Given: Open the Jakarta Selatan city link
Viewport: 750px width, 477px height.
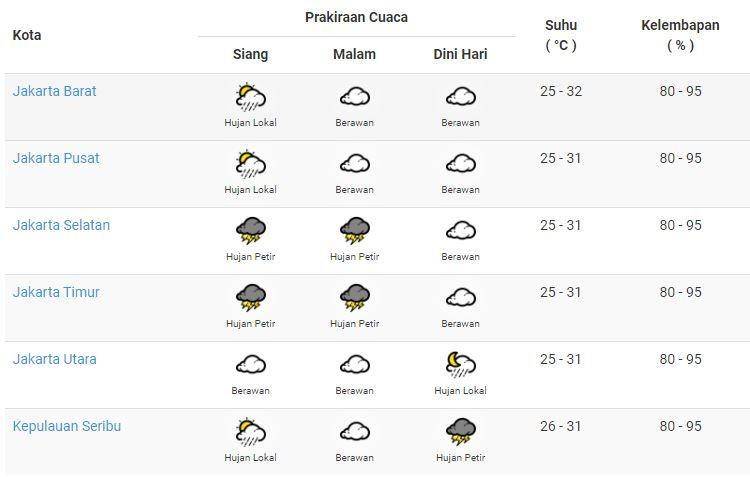Looking at the screenshot, I should click(61, 225).
